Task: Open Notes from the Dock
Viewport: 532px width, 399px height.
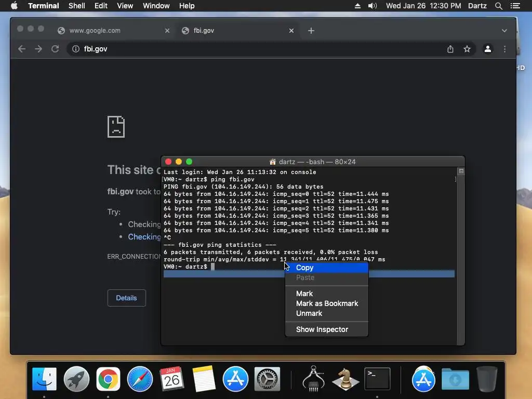Action: [204, 379]
